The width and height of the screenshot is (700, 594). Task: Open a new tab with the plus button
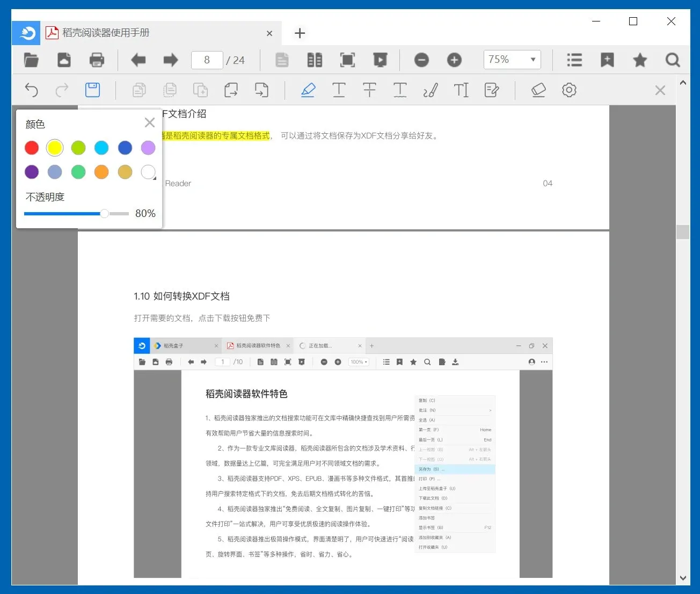point(300,33)
